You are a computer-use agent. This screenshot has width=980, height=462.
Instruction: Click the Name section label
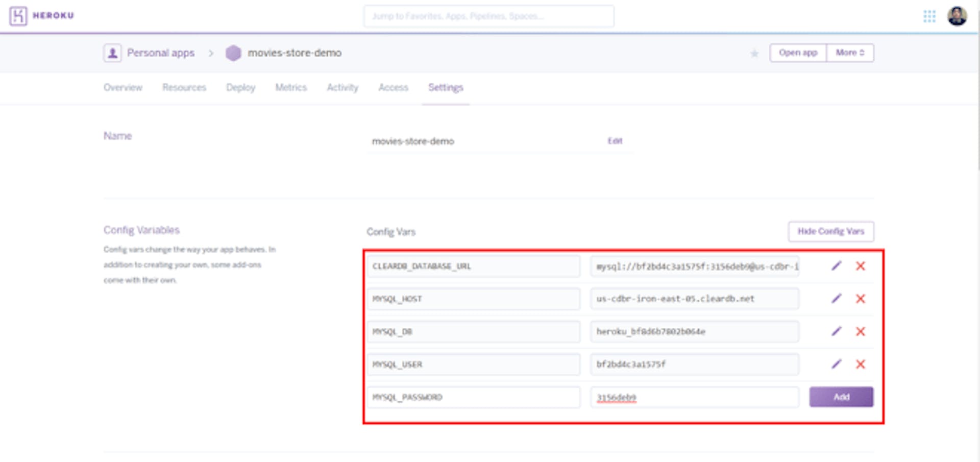pyautogui.click(x=117, y=136)
